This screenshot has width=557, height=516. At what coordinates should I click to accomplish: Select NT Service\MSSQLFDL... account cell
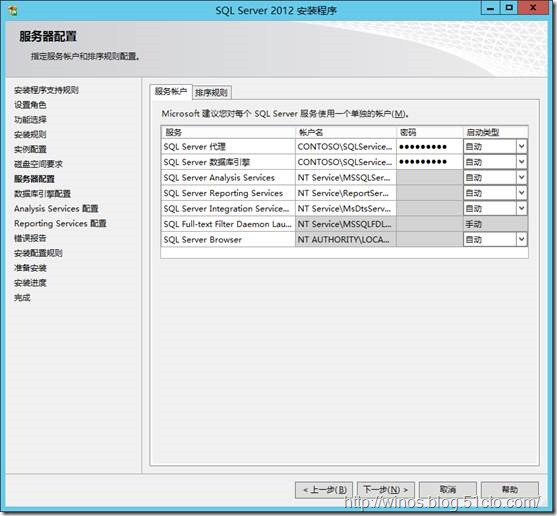tap(346, 224)
